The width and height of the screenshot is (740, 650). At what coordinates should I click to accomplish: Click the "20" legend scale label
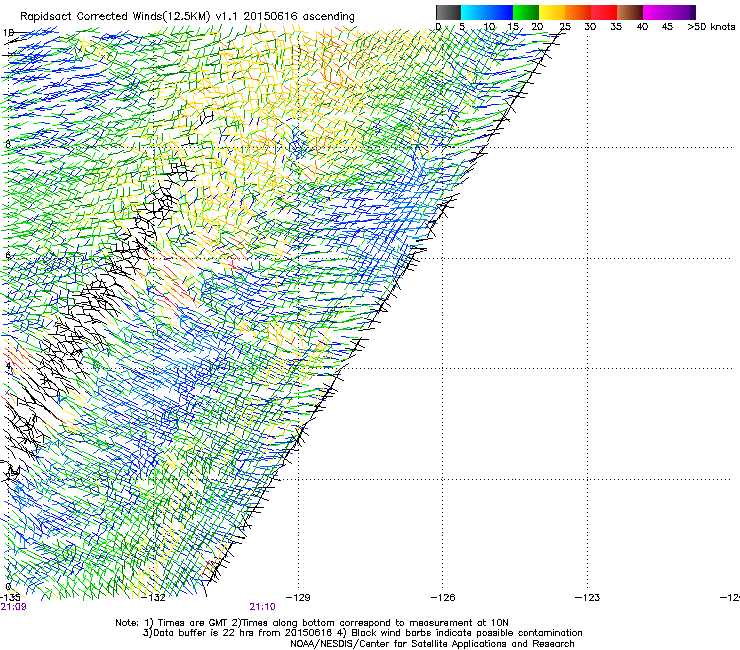[537, 27]
